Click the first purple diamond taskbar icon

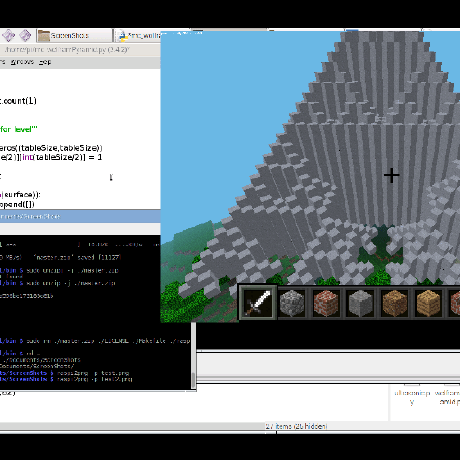click(8, 35)
